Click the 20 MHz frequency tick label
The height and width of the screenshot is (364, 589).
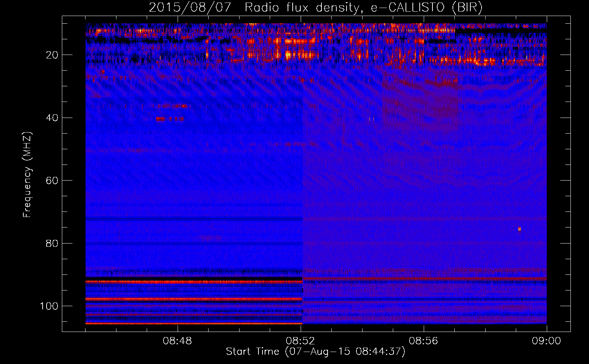tap(52, 55)
